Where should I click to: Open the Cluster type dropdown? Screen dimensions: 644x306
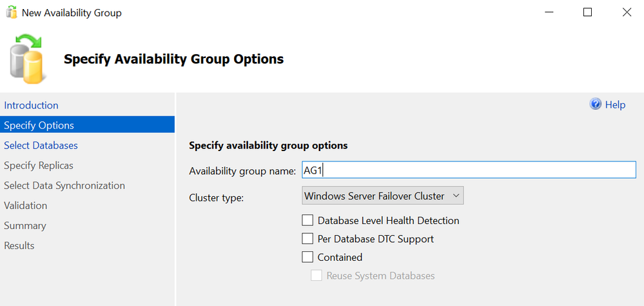click(383, 196)
